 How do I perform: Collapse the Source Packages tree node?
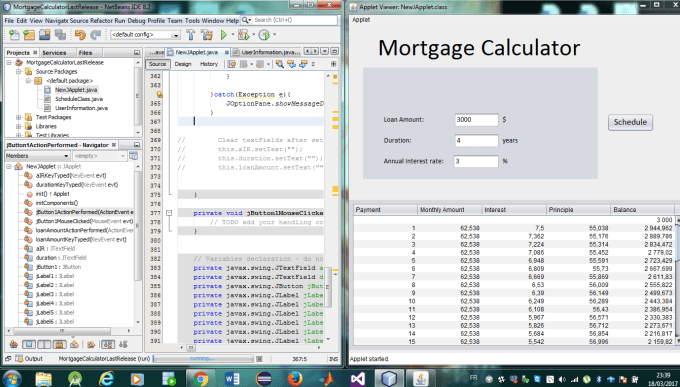19,72
